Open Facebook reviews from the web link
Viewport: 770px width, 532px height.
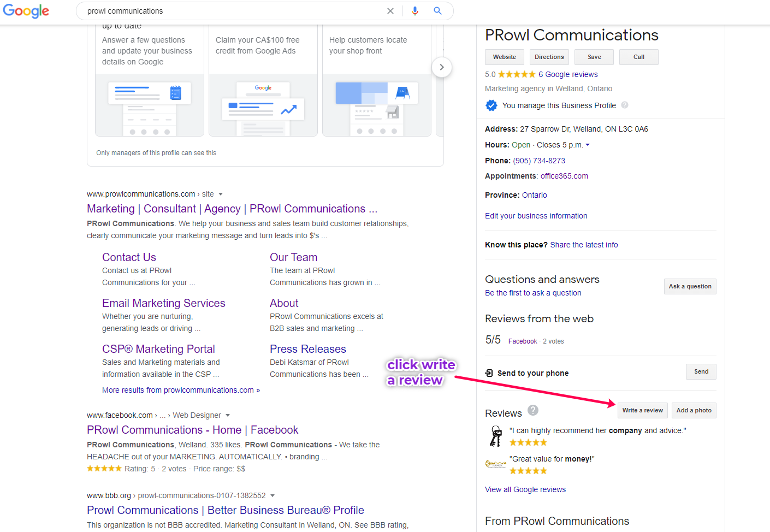[x=523, y=341]
